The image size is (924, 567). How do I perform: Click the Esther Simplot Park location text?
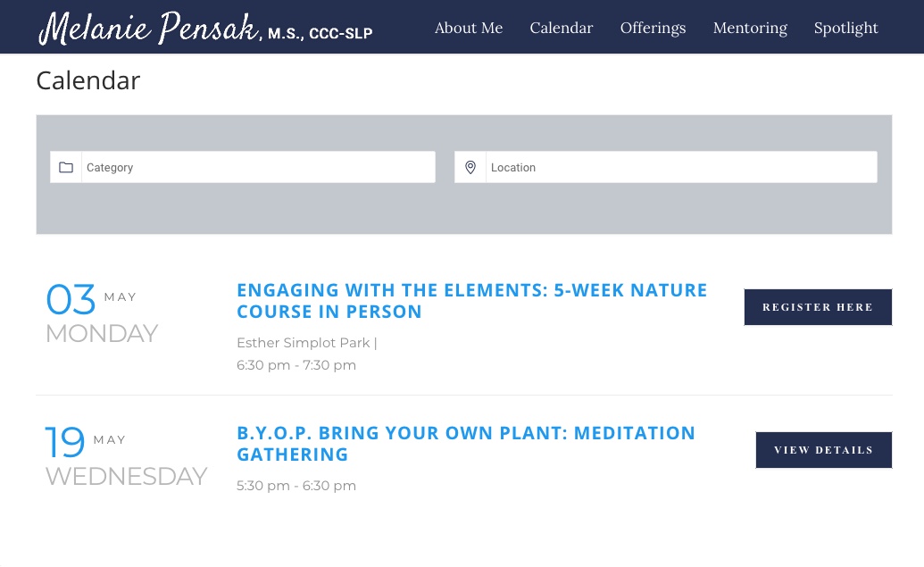pyautogui.click(x=304, y=343)
